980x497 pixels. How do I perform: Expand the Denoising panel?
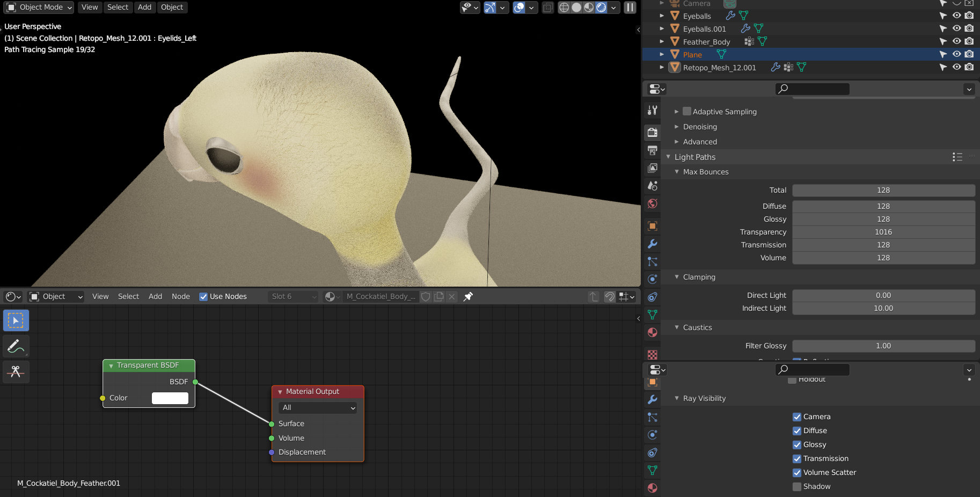point(700,127)
